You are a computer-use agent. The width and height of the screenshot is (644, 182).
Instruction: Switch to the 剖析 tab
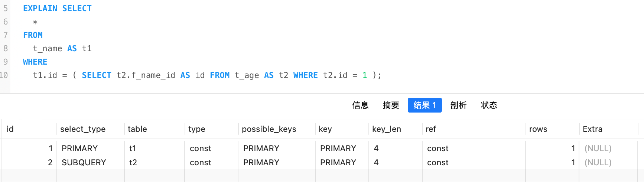[458, 105]
